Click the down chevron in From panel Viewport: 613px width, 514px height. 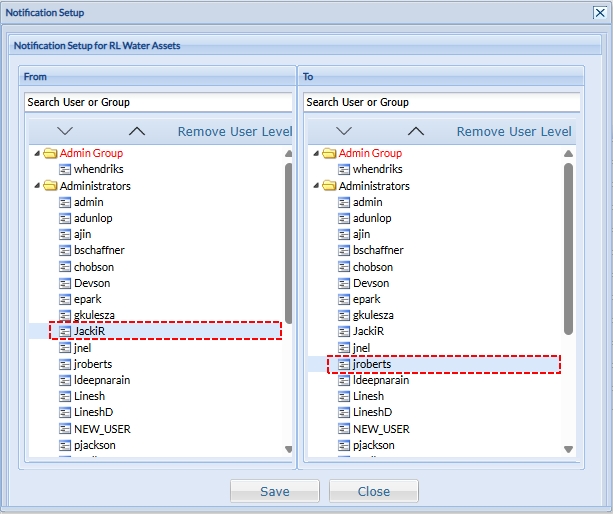click(66, 131)
